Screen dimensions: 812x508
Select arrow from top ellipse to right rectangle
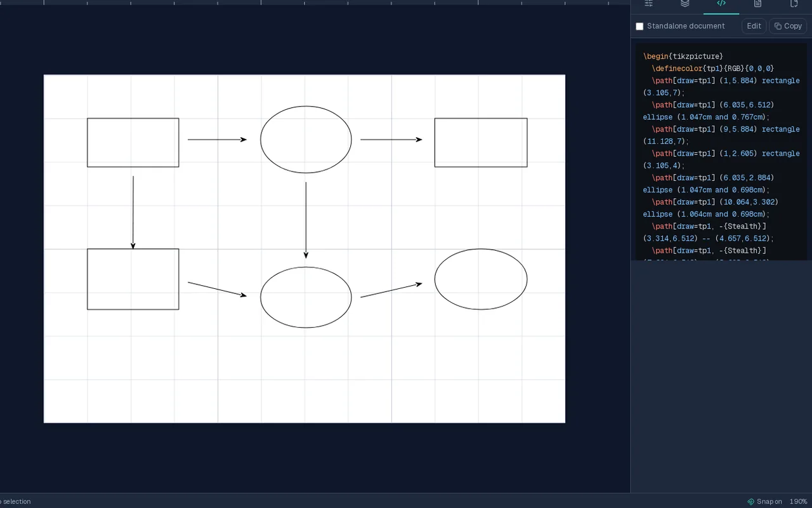(391, 140)
